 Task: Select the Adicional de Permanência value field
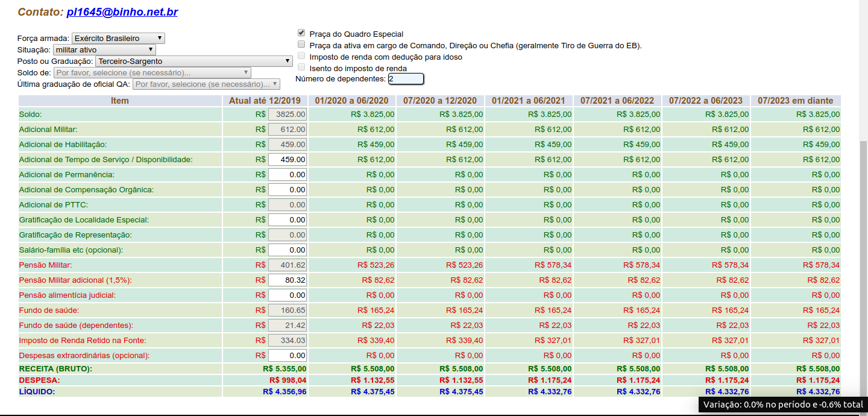[288, 175]
